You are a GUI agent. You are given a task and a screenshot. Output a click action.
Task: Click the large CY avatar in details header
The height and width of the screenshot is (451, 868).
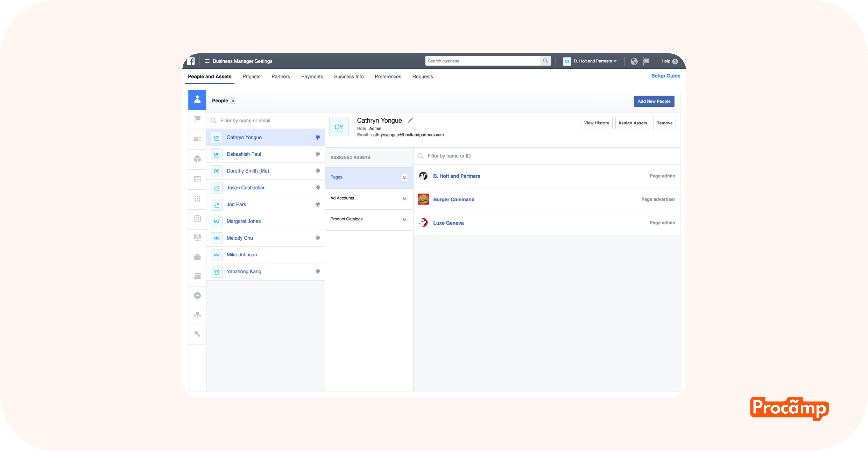(339, 126)
